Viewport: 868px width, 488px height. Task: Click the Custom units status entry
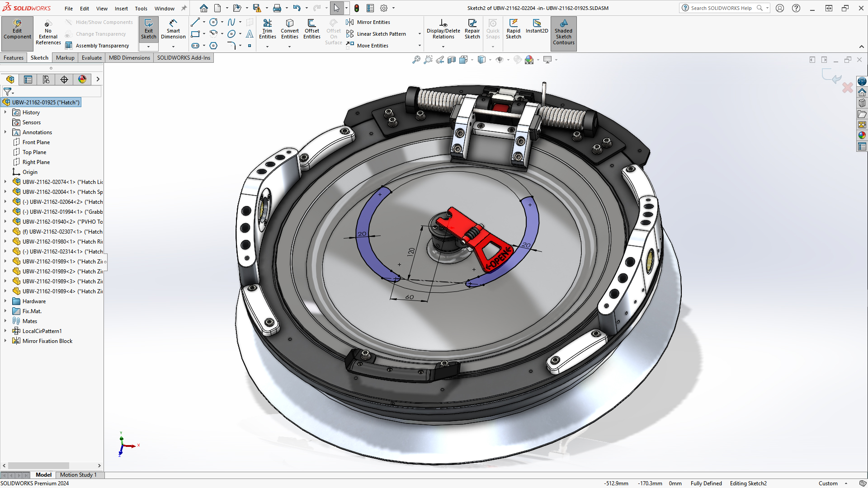(x=828, y=483)
